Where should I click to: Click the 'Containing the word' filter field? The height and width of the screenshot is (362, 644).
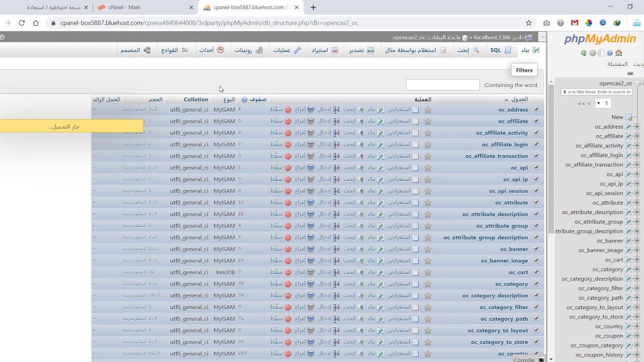pos(443,85)
